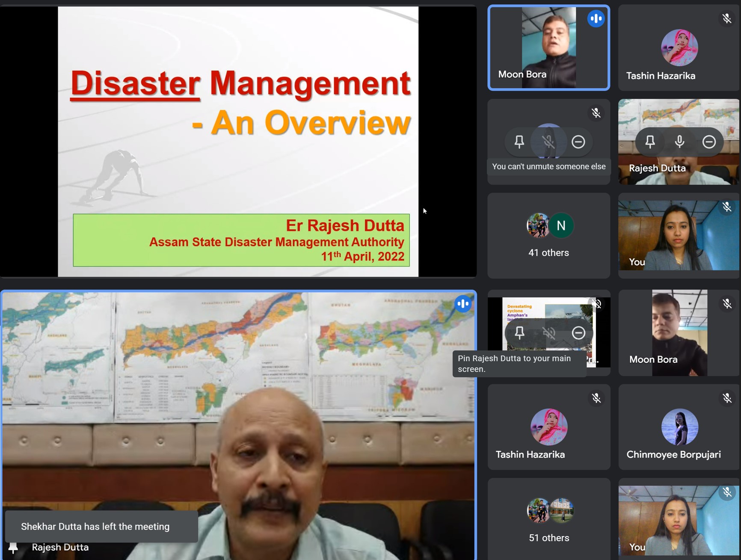Screen dimensions: 741x560
Task: Click remove icon on the Amphan cyclone presentation tile
Action: tap(578, 332)
